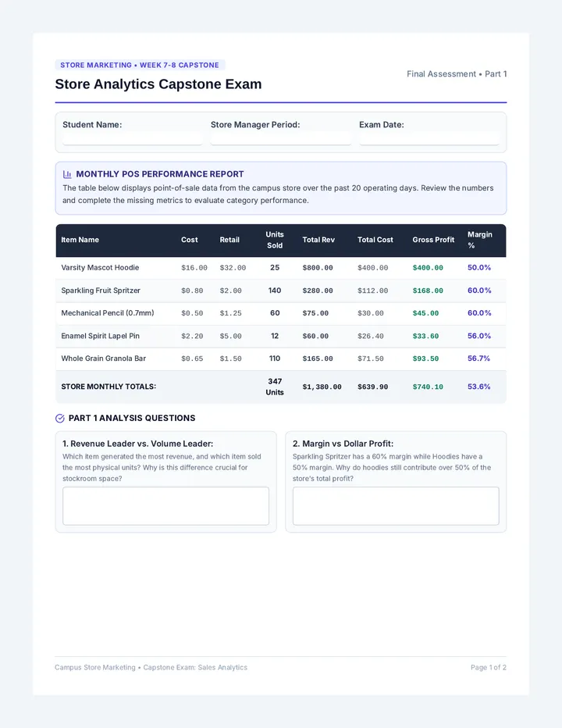Click the answer box for question 2
The image size is (562, 728).
click(396, 506)
